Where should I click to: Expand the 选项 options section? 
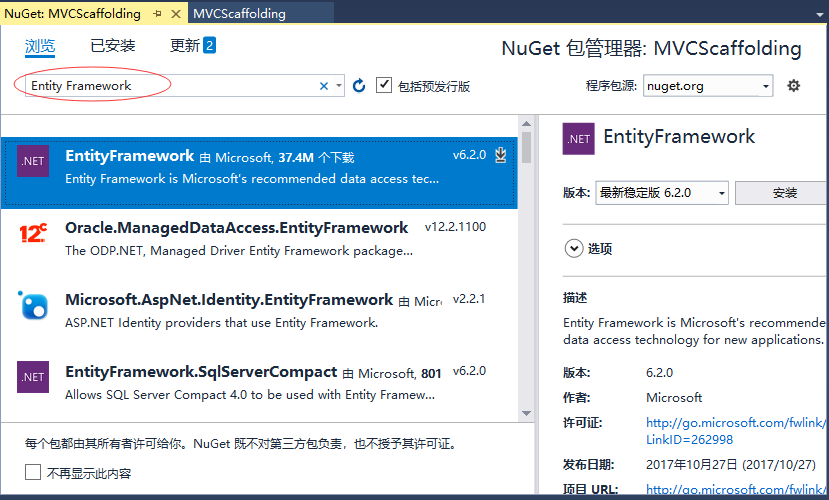[574, 249]
